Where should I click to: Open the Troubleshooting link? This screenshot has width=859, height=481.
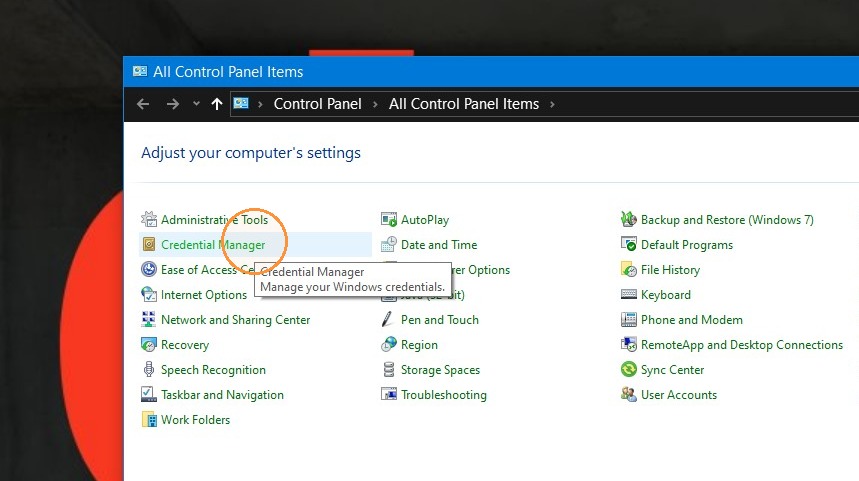pyautogui.click(x=444, y=395)
